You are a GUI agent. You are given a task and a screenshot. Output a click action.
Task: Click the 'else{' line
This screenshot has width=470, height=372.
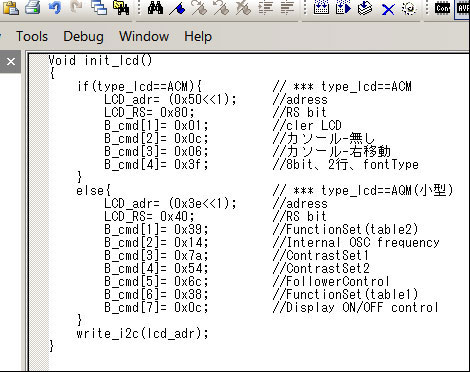point(93,191)
